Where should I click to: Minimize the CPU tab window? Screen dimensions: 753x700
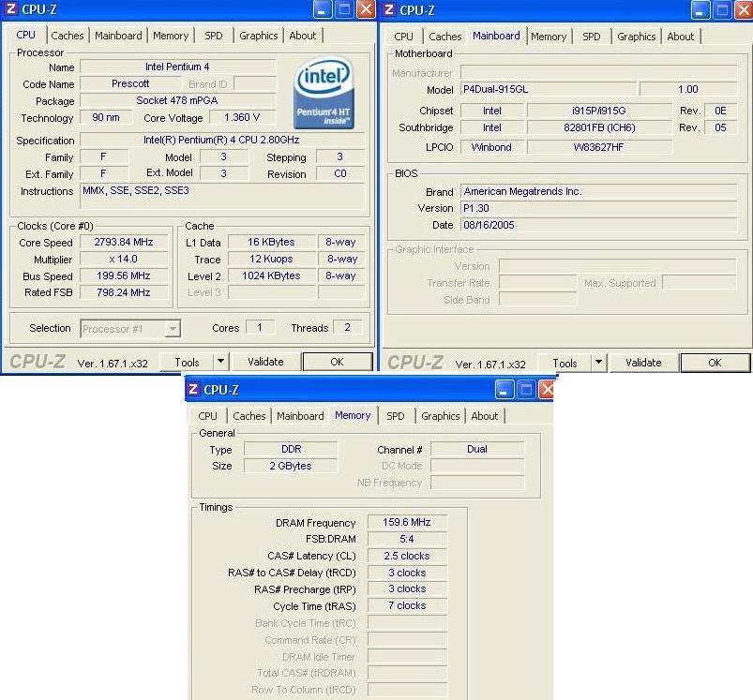point(322,9)
